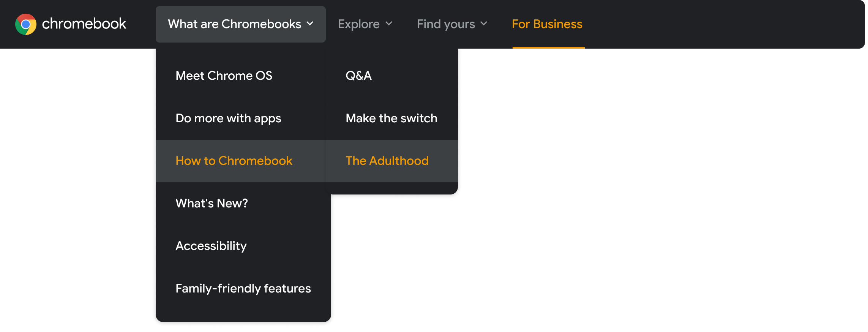The height and width of the screenshot is (332, 868).
Task: Open the What's New? menu item
Action: pos(211,203)
